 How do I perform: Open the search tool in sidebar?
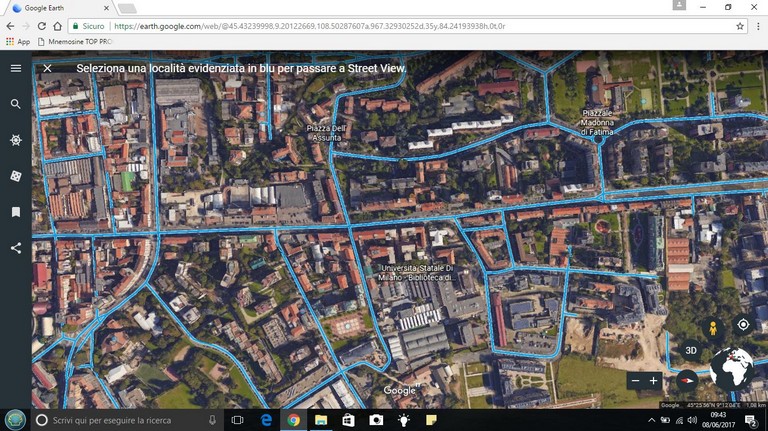16,104
